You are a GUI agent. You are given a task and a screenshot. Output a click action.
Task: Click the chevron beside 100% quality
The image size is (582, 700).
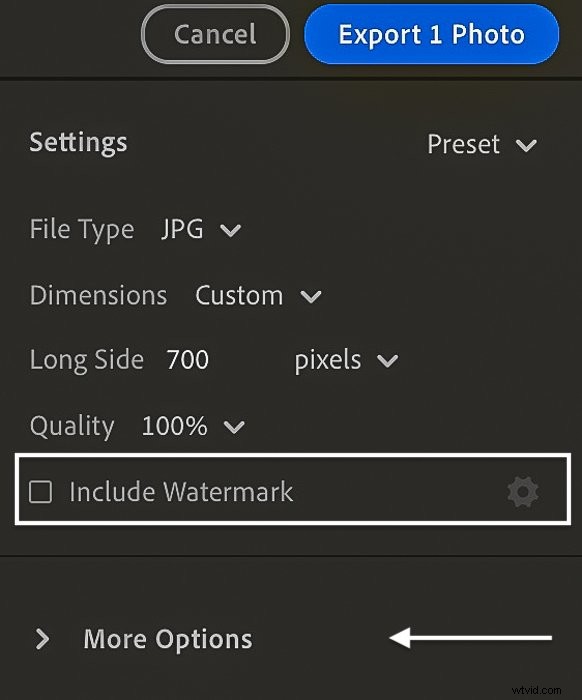coord(234,427)
